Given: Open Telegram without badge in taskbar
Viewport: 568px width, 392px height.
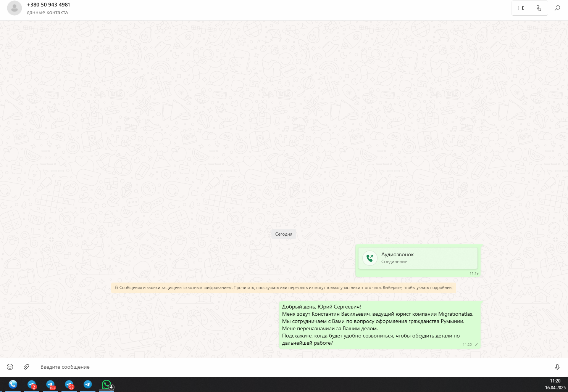Looking at the screenshot, I should point(88,384).
